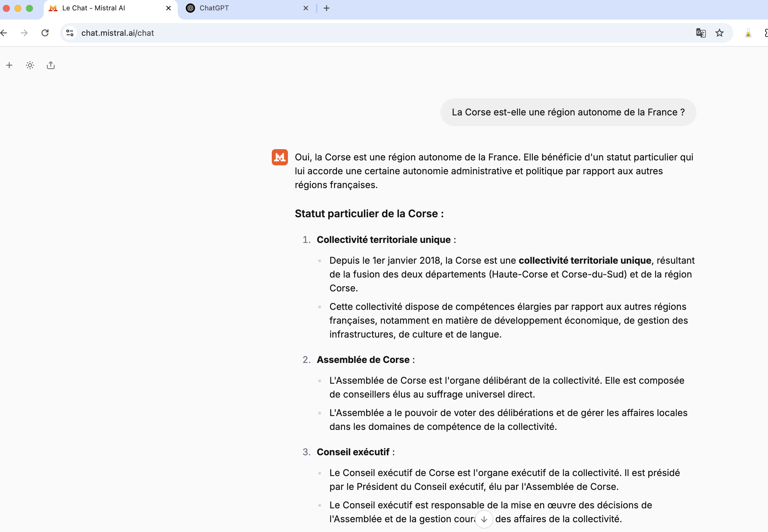Click the Mistral avatar beside response

tap(280, 157)
